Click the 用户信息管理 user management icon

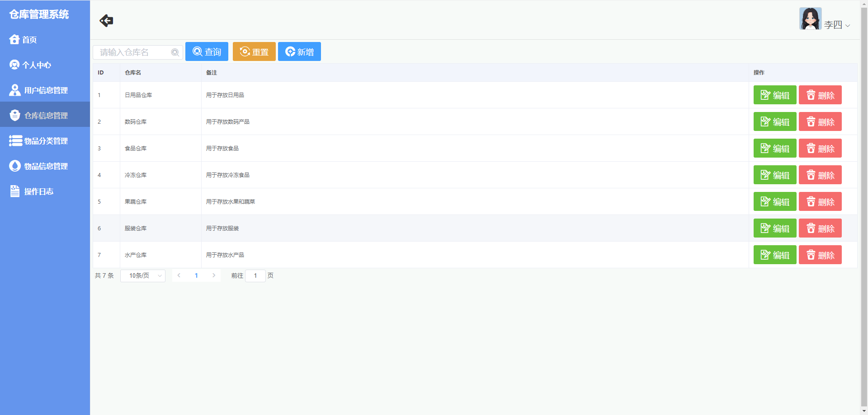(x=14, y=90)
